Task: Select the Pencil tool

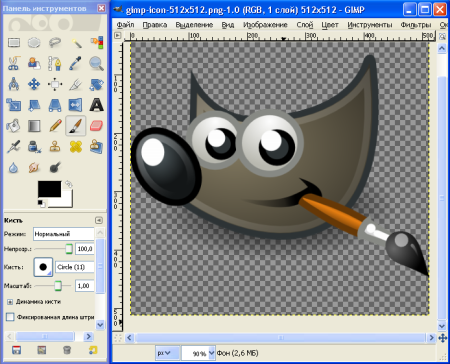Action: pos(55,126)
